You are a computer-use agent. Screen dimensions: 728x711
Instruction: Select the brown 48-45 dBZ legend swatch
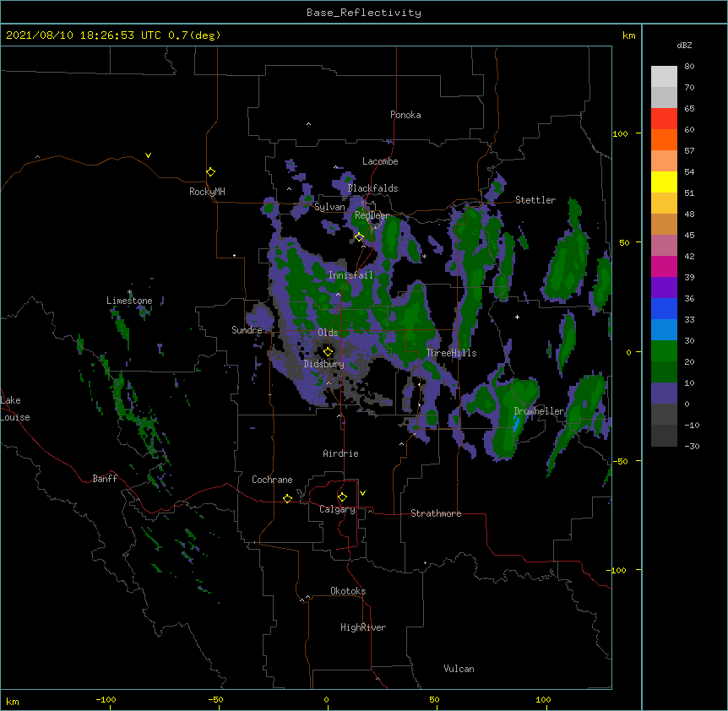[x=664, y=224]
